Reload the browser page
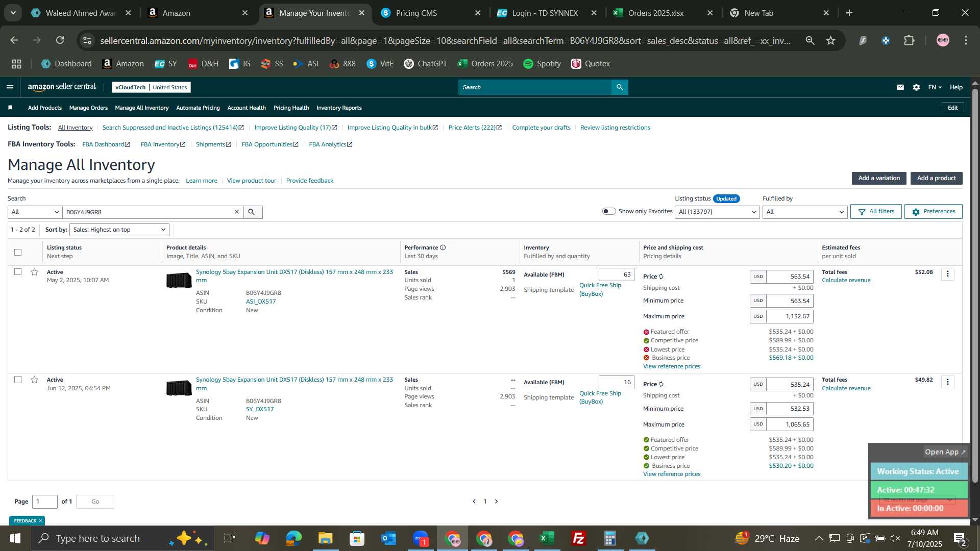The height and width of the screenshot is (551, 980). [x=60, y=40]
